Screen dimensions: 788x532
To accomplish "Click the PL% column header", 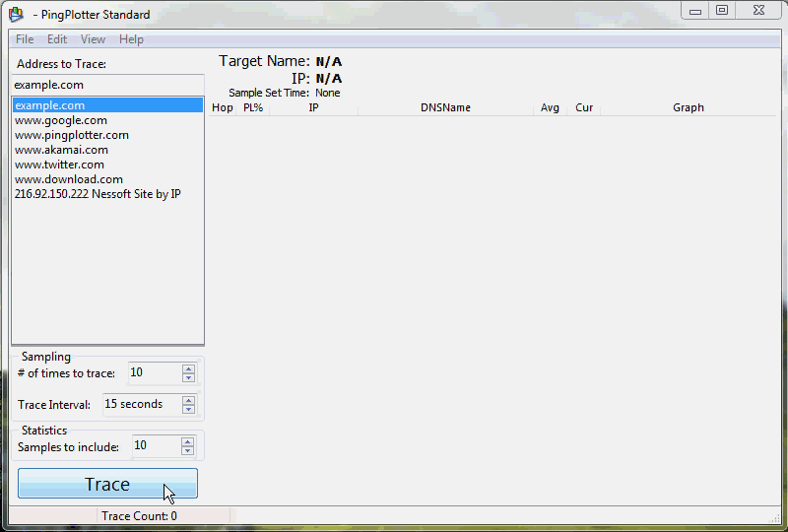I will [253, 107].
